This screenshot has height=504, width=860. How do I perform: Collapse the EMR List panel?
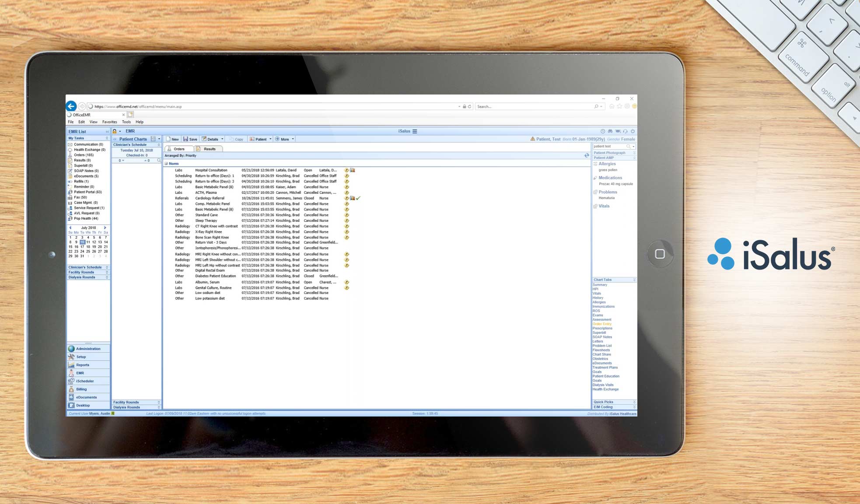[x=107, y=132]
